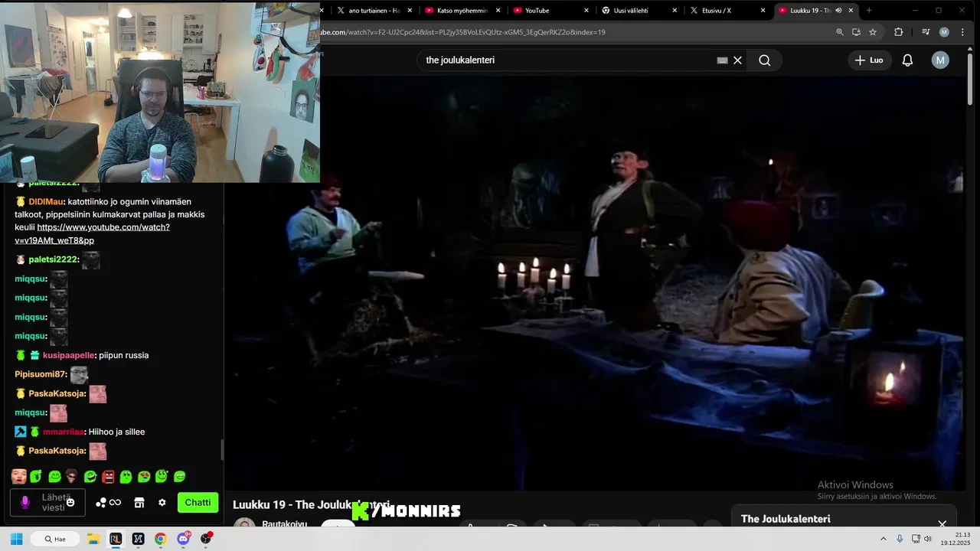Click the username kusipaapelle in chat
The height and width of the screenshot is (551, 980).
[68, 355]
